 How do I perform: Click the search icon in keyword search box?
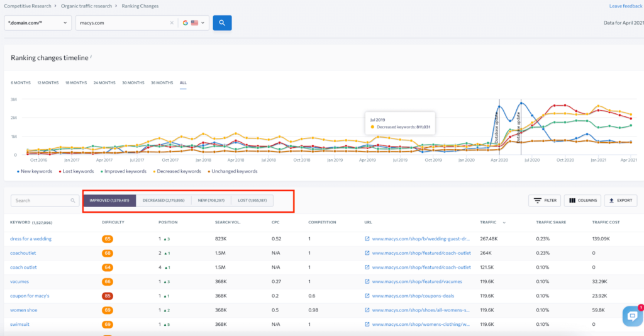pos(73,201)
